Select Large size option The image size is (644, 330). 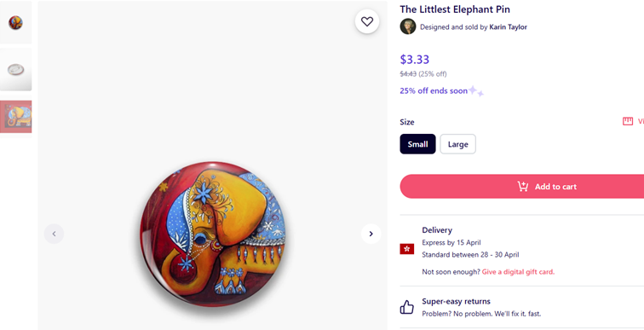[x=458, y=144]
